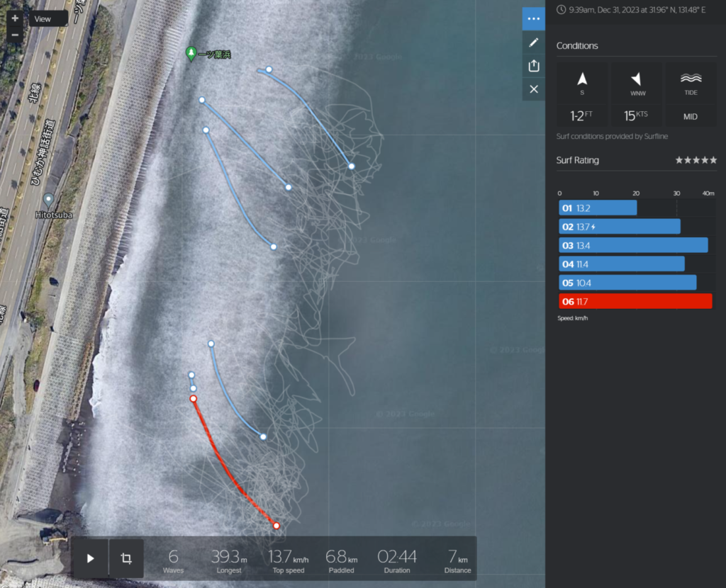
Task: Click the pencil edit session icon
Action: coord(533,43)
